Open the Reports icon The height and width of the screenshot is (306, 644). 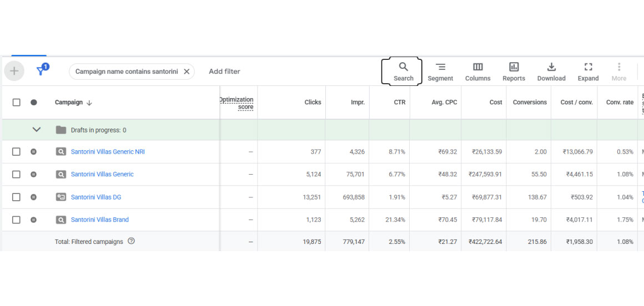point(514,72)
